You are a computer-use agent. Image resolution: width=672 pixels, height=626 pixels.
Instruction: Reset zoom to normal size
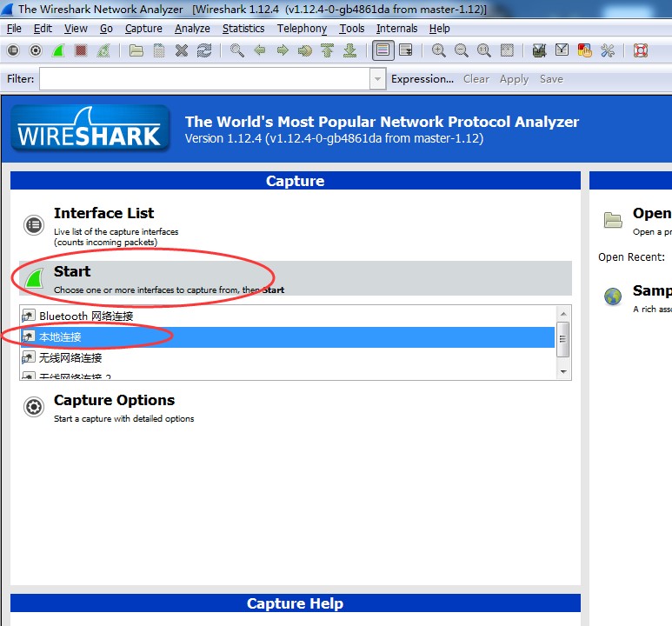point(484,50)
